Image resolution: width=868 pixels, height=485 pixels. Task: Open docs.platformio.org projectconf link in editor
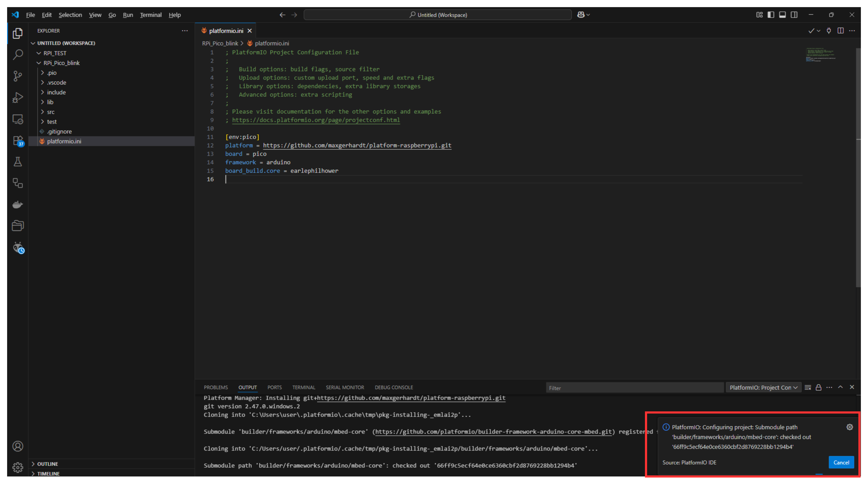tap(316, 120)
